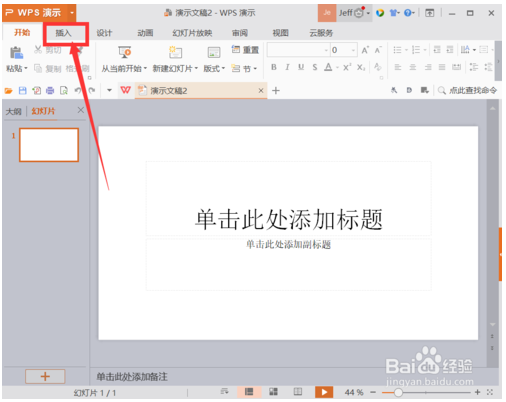
Task: Expand the 新建幻灯片 dropdown
Action: (196, 68)
